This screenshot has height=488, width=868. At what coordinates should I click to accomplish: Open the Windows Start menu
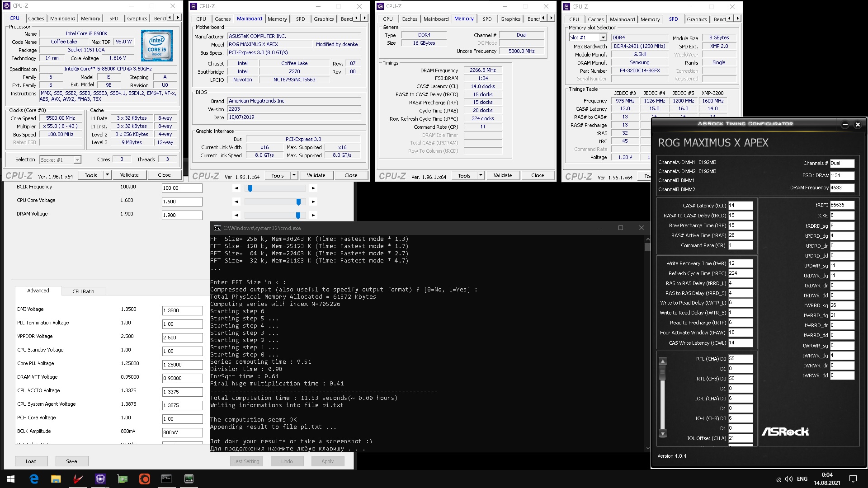(11, 479)
